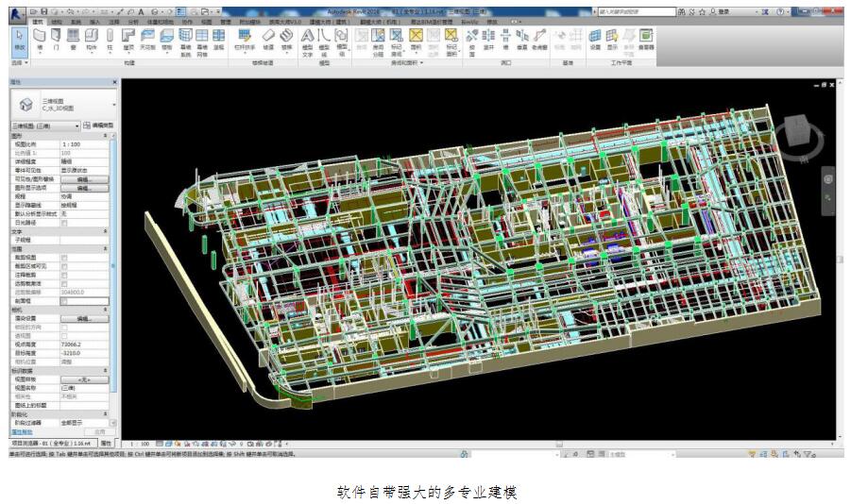Choose the Railing (栏杆扶手) tool
This screenshot has height=504, width=851.
coord(245,41)
